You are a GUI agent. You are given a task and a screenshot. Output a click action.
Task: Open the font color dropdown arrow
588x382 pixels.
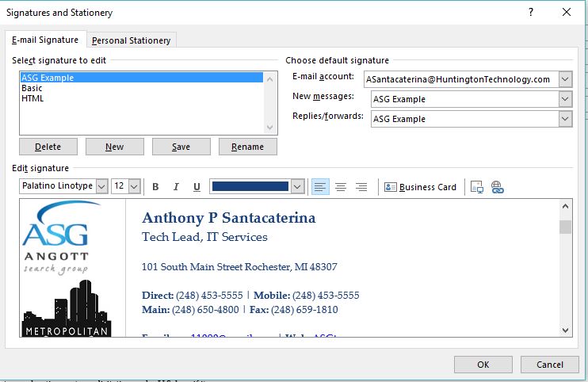click(297, 186)
